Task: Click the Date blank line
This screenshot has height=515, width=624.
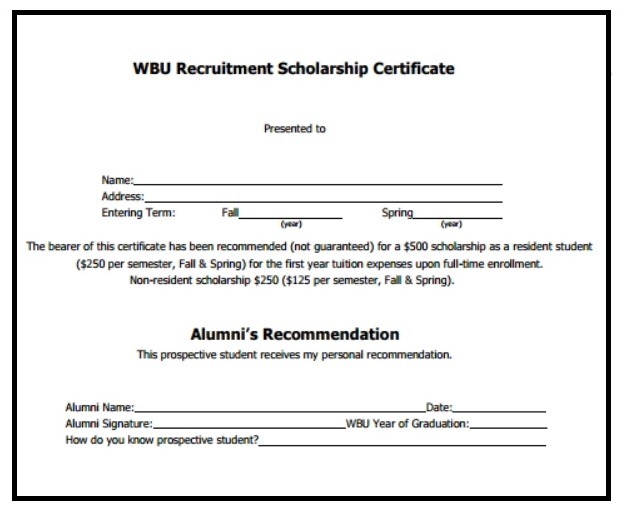Action: pyautogui.click(x=499, y=407)
